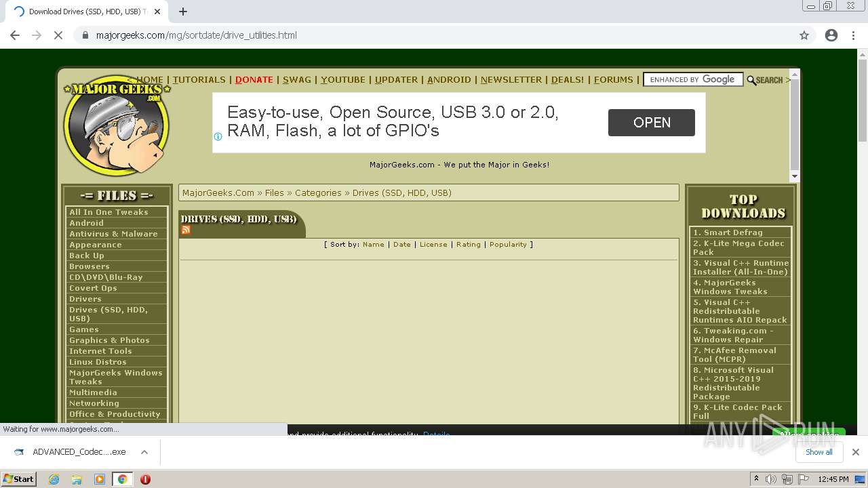Image resolution: width=868 pixels, height=488 pixels.
Task: Open the FORUMS menu link
Action: pyautogui.click(x=614, y=80)
